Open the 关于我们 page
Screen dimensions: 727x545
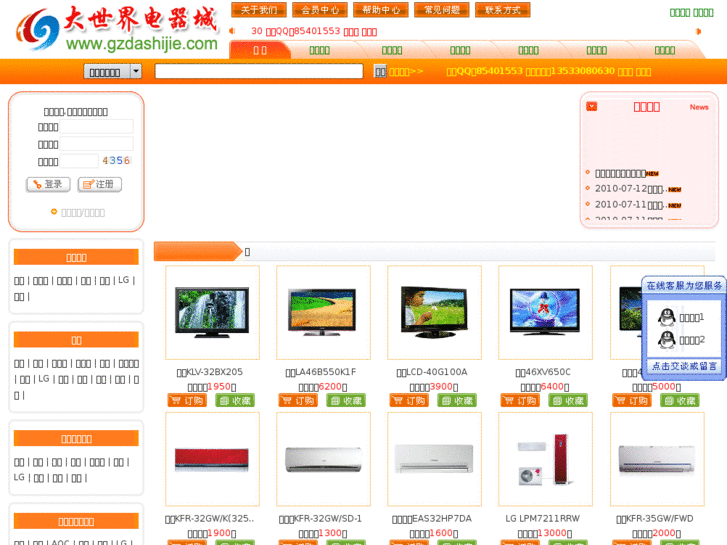tap(259, 10)
